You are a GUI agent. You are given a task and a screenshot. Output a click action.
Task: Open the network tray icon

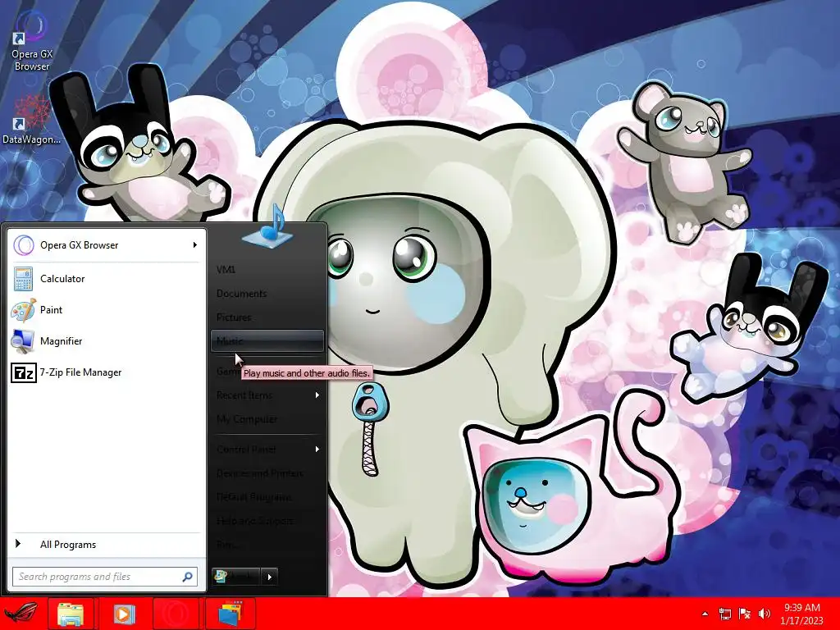725,614
